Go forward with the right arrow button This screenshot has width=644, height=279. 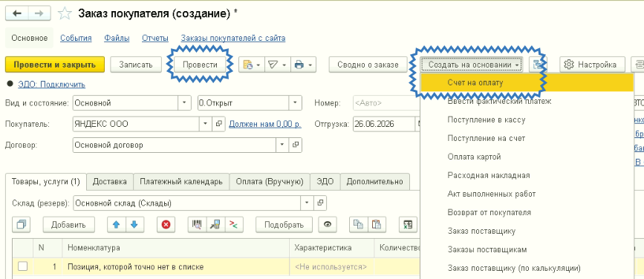pyautogui.click(x=39, y=13)
